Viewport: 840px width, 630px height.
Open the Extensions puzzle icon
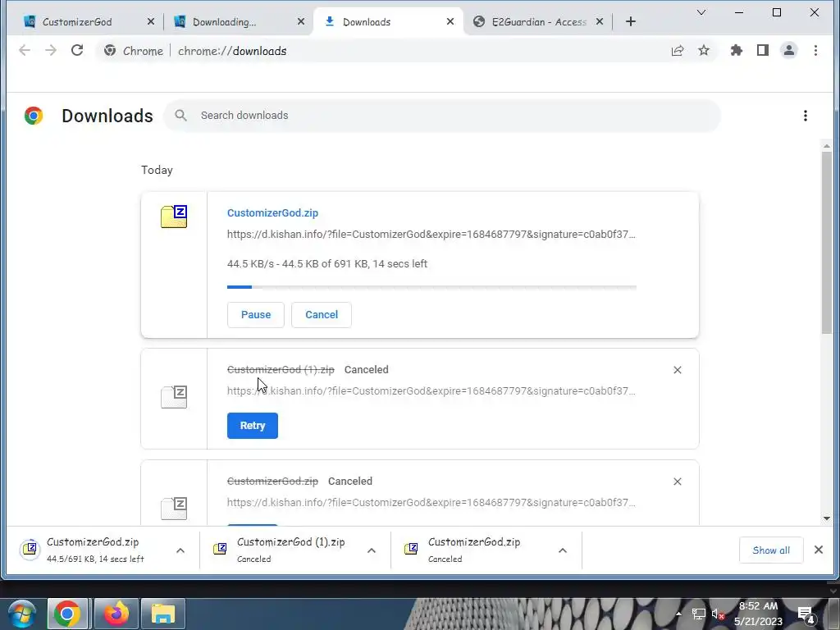click(737, 50)
